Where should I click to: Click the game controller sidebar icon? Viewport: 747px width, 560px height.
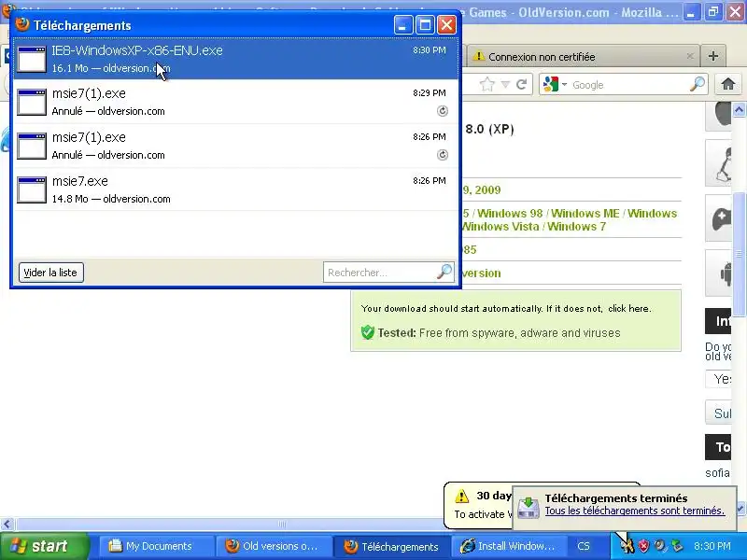pos(721,219)
